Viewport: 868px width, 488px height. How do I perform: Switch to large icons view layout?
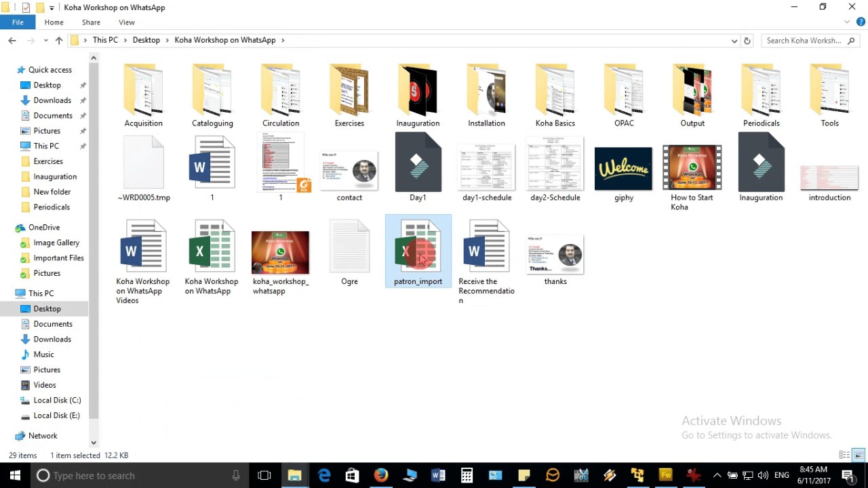(859, 455)
